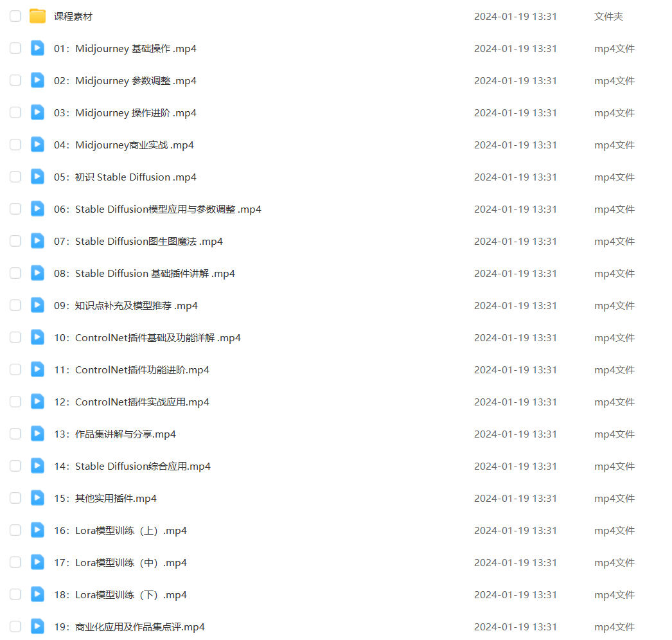
Task: Check the box for 18 Lora模型训练（下）
Action: coord(15,594)
